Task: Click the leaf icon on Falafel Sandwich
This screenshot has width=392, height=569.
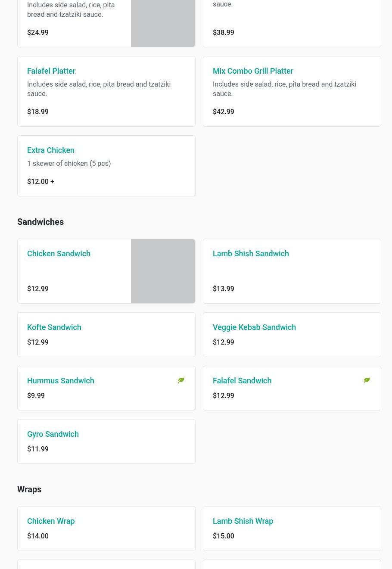Action: (x=367, y=380)
